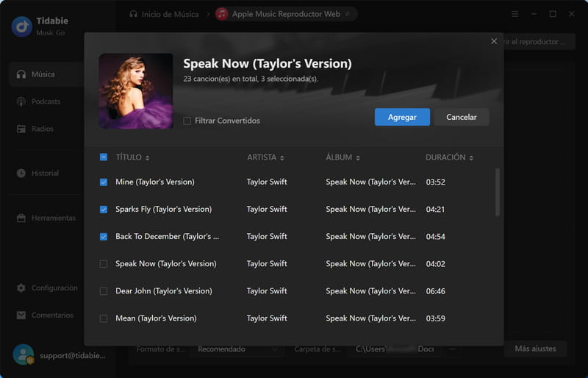Click the 23 canción(es) en total summary text
Screen dimensions: 588x378
click(251, 79)
